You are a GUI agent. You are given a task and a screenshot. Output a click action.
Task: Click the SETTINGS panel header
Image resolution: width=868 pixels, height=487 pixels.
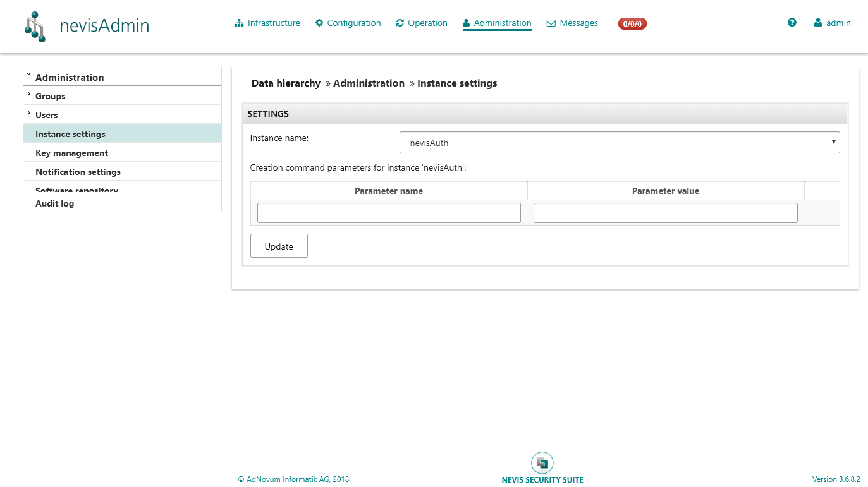545,114
